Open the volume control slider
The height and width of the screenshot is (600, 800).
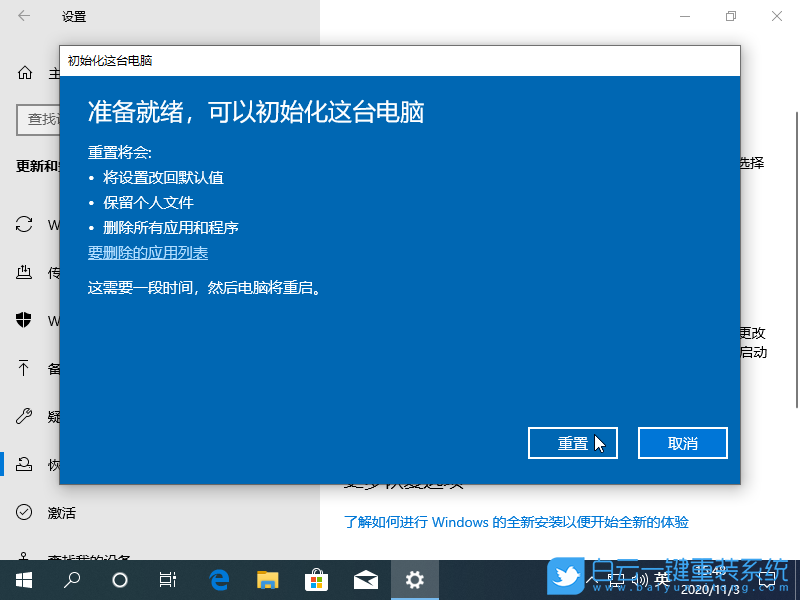point(641,578)
